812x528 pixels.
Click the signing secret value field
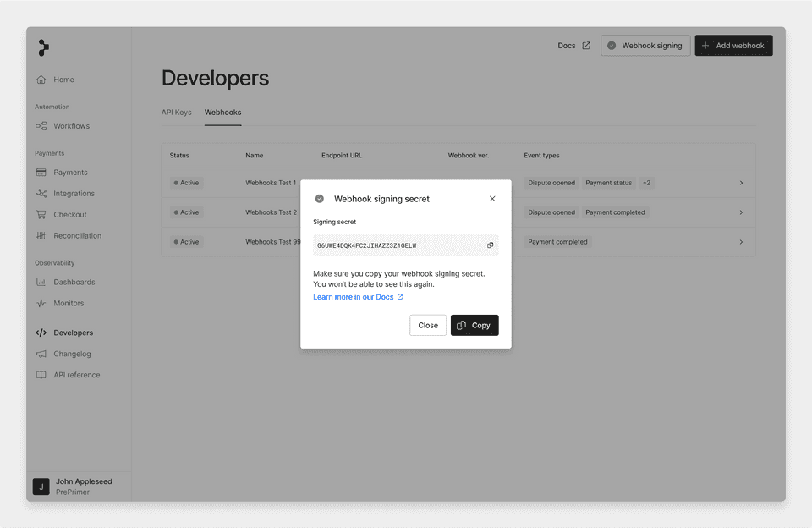pos(405,245)
